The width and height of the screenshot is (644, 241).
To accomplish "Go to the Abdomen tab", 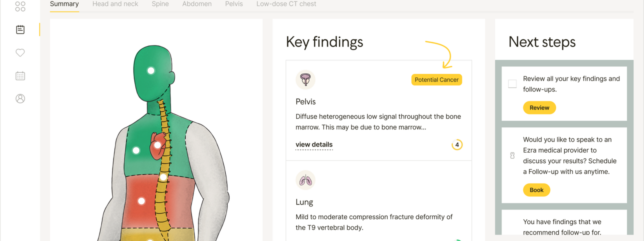I will (x=197, y=4).
